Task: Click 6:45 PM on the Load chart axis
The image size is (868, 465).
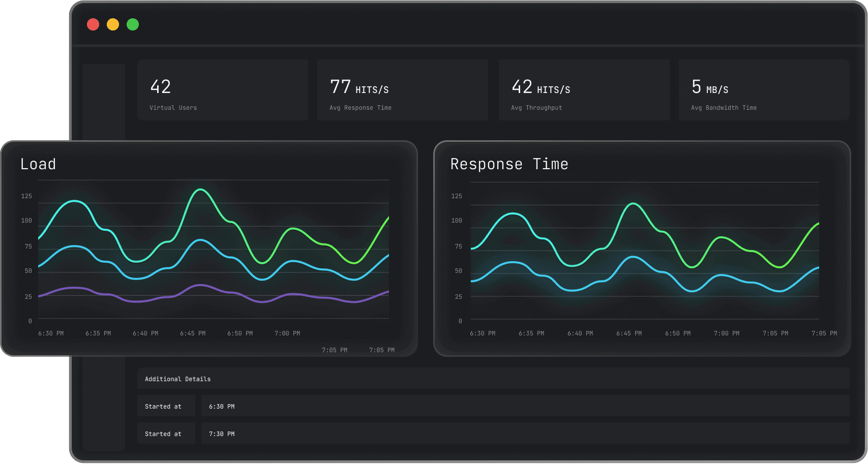Action: coord(193,333)
